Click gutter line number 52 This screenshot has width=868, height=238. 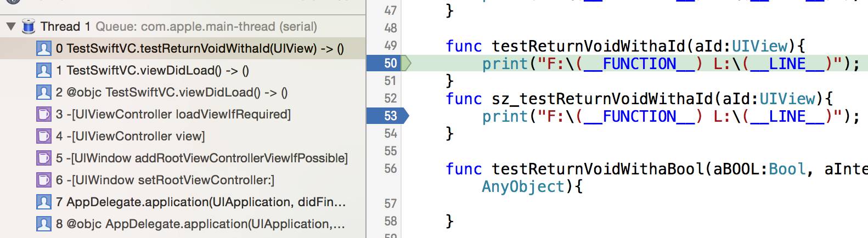click(390, 98)
